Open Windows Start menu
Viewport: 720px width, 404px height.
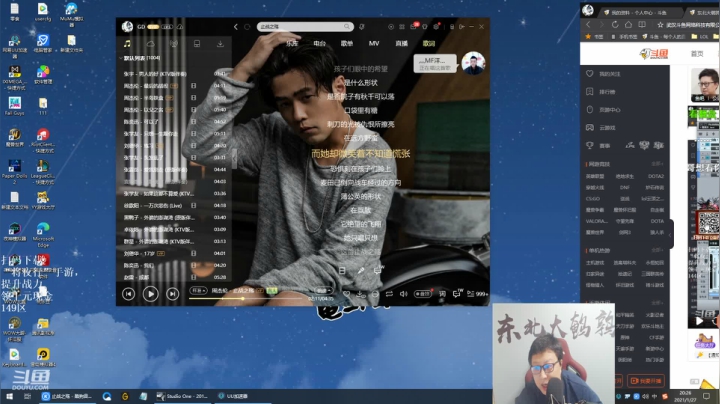click(9, 396)
